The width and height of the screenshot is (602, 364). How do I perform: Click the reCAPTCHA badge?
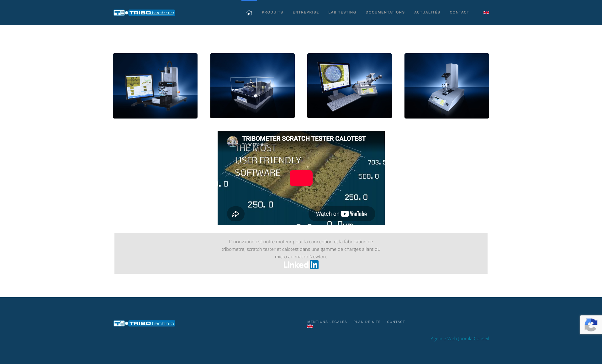click(x=591, y=325)
